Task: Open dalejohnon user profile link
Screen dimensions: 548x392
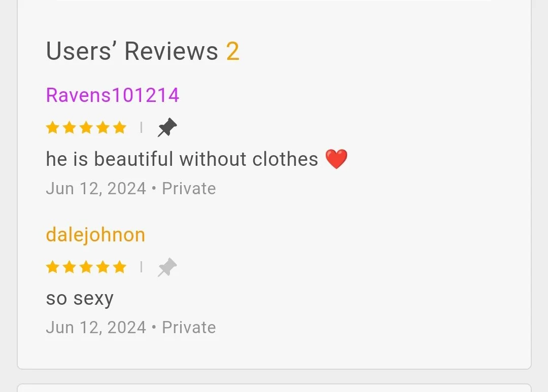Action: tap(95, 235)
